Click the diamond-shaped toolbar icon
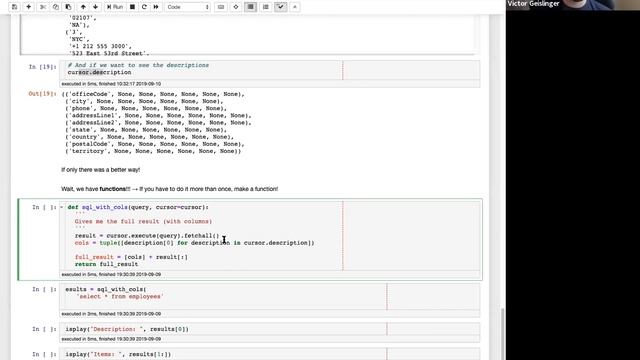The width and height of the screenshot is (640, 360). pyautogui.click(x=236, y=7)
